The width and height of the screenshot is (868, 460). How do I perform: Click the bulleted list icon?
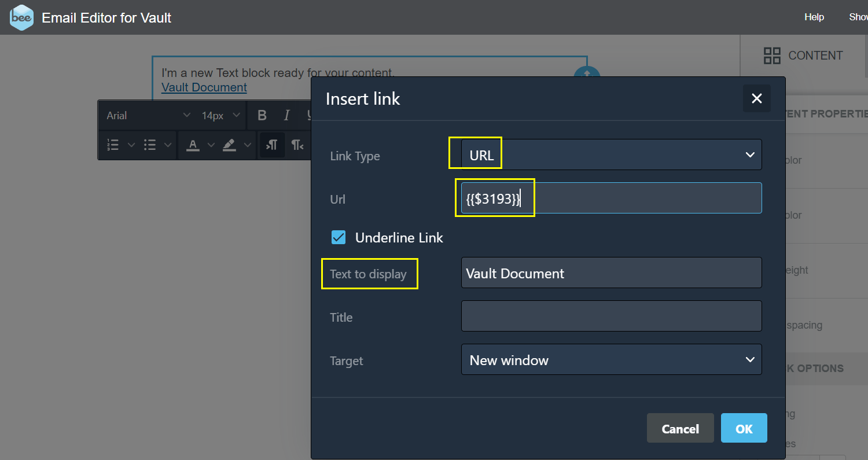150,145
